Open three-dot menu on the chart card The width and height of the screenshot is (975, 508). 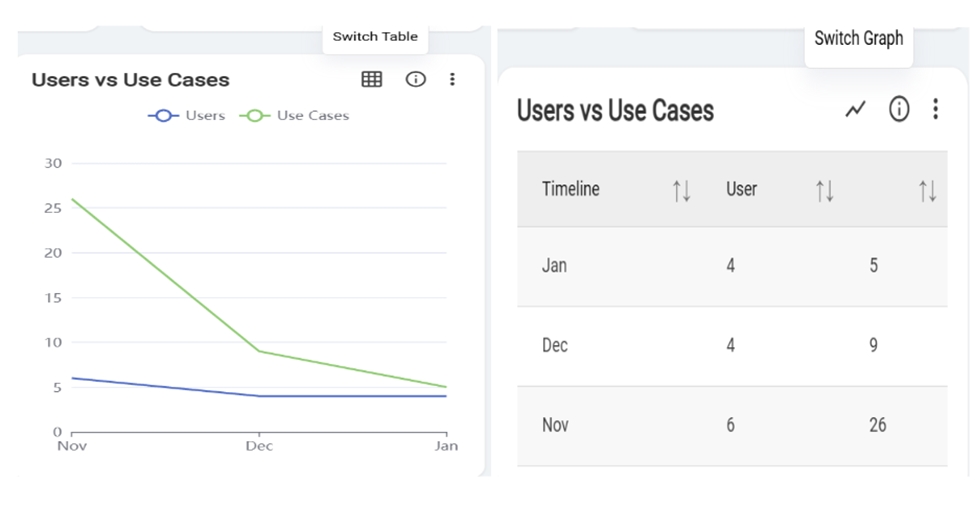pos(452,79)
